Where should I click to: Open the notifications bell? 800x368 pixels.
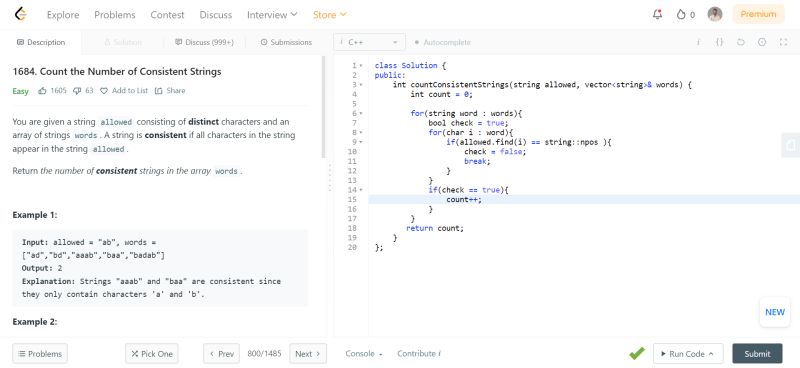tap(658, 15)
